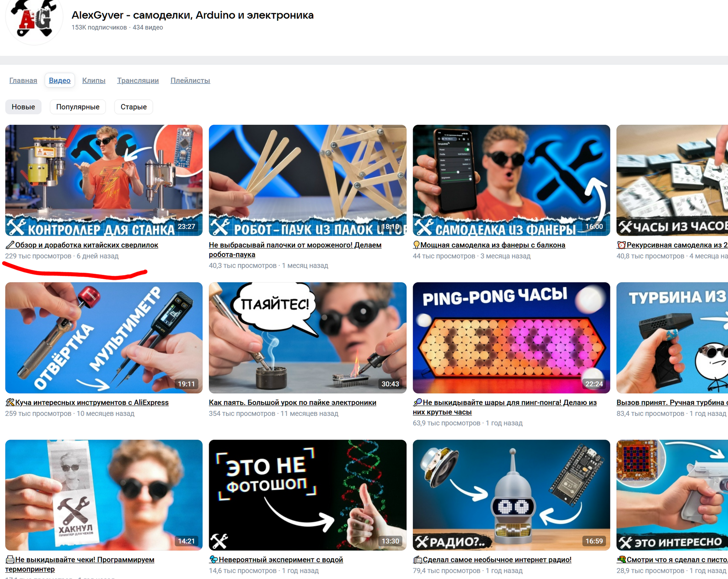Click the title Обзор и доработка китайских сверлилок
Image resolution: width=728 pixels, height=579 pixels.
tap(86, 245)
